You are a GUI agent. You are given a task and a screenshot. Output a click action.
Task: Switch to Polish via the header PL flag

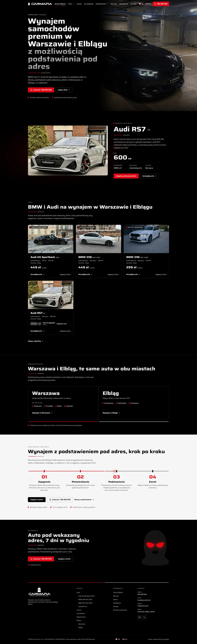click(x=141, y=4)
